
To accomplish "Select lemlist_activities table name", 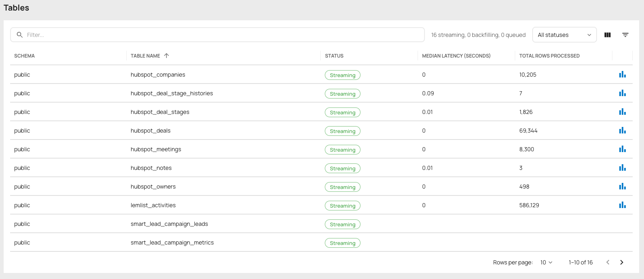I will point(153,205).
